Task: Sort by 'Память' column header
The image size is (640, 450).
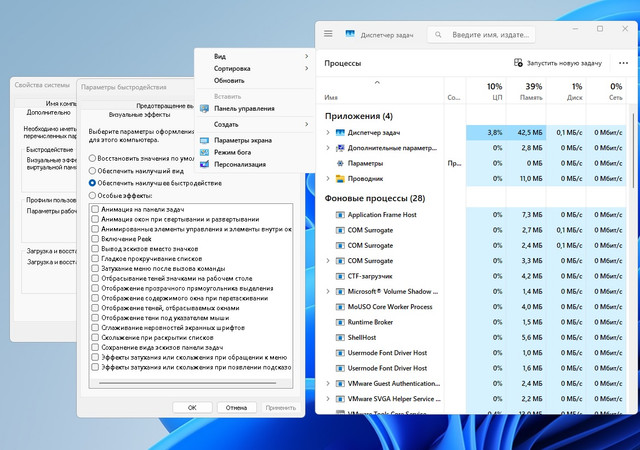Action: [x=526, y=91]
